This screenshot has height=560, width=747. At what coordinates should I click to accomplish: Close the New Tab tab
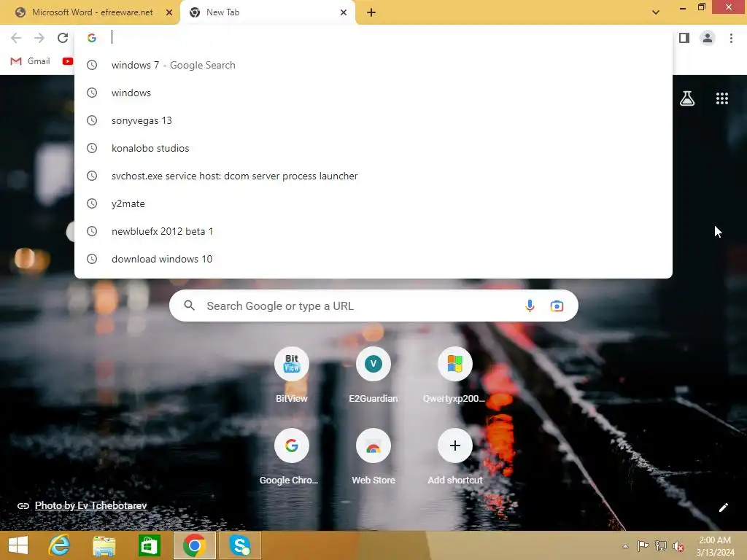tap(343, 12)
